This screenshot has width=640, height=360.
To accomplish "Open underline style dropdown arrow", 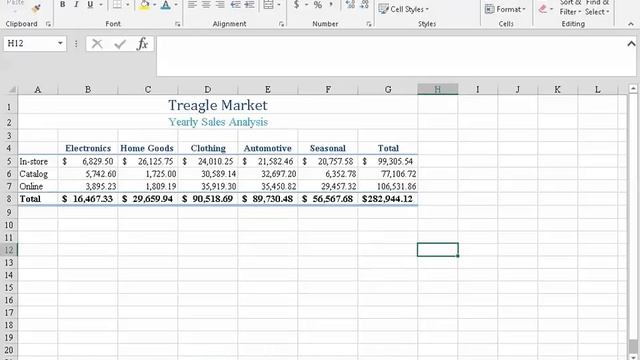I will (x=100, y=4).
